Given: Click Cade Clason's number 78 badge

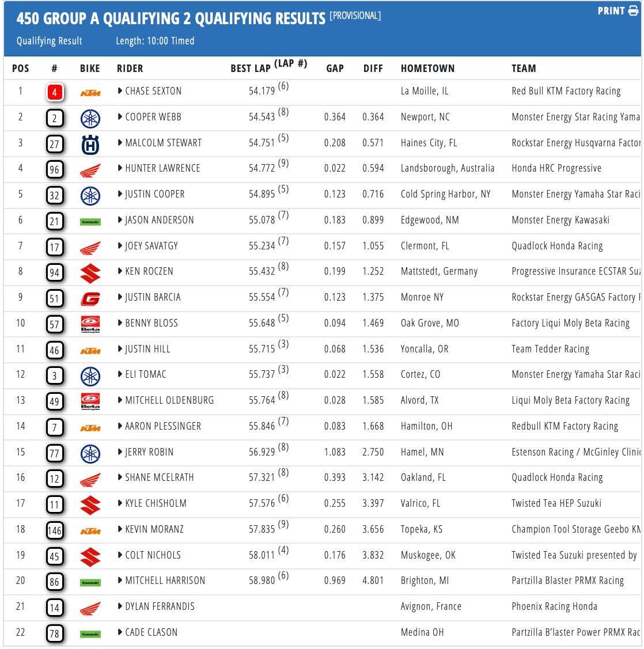Looking at the screenshot, I should pos(54,633).
